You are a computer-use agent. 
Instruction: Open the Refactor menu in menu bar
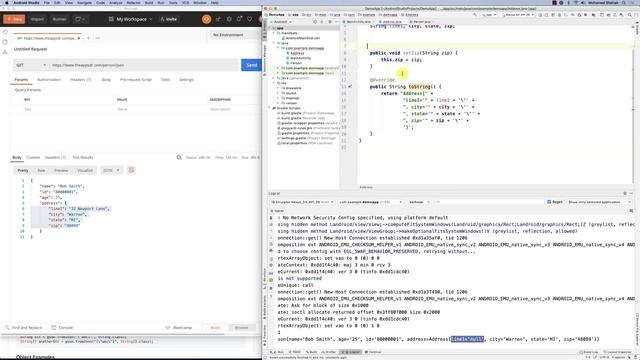point(133,2)
